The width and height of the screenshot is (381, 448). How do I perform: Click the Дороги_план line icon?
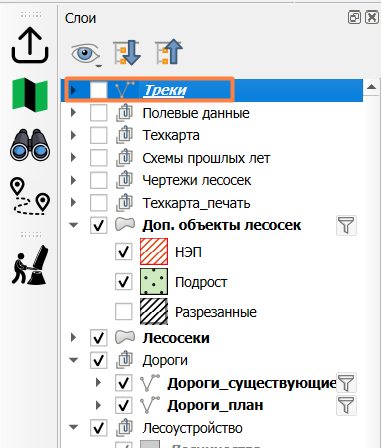pos(150,405)
